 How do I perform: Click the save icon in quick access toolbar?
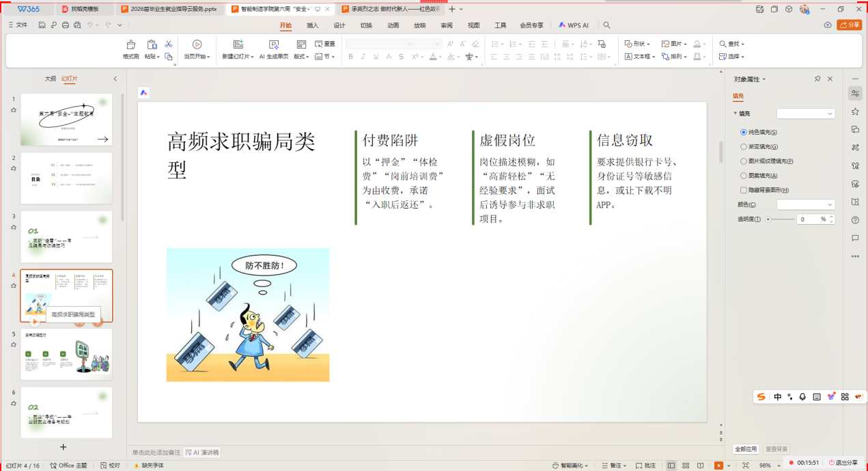(x=42, y=25)
